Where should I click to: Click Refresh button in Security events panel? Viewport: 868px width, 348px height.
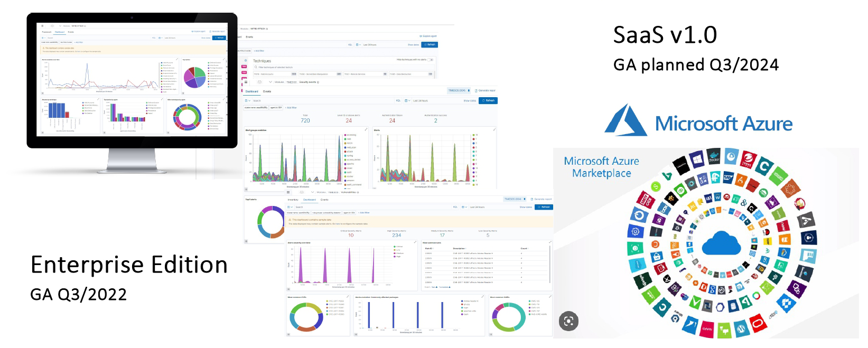[488, 100]
